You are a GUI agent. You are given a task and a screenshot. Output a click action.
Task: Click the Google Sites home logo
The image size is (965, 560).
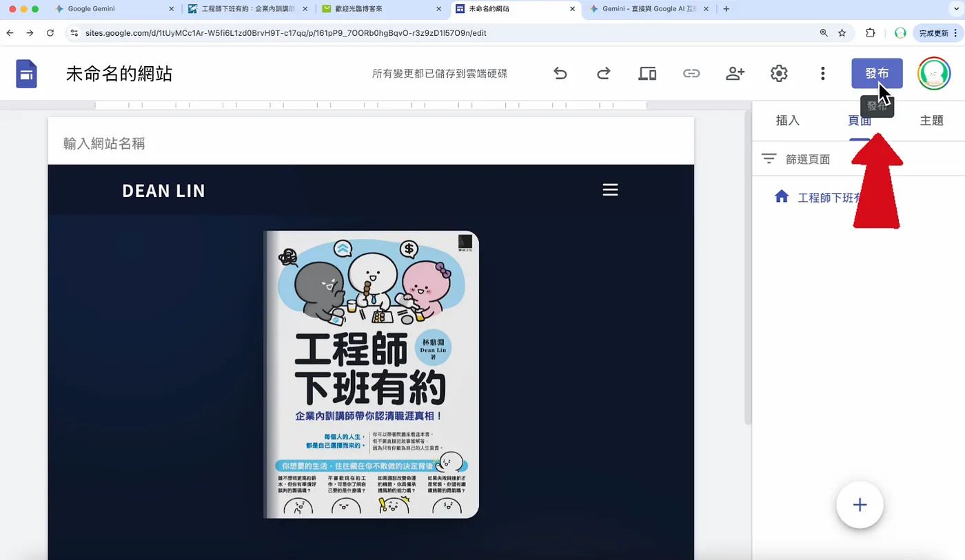pyautogui.click(x=27, y=74)
